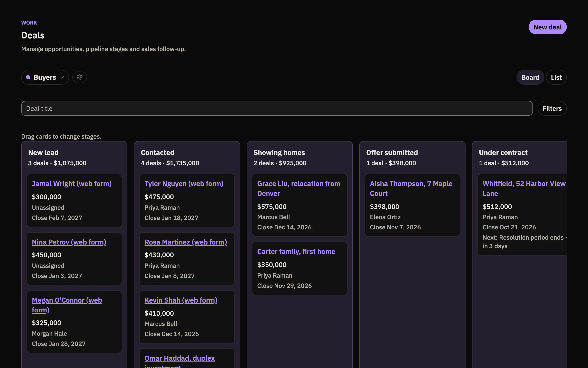This screenshot has height=368, width=588.
Task: Open Nina Petrov (web form) deal
Action: [69, 242]
